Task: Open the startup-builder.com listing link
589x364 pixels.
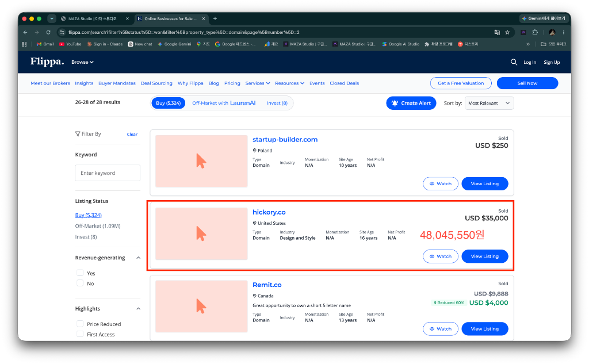Action: click(285, 139)
